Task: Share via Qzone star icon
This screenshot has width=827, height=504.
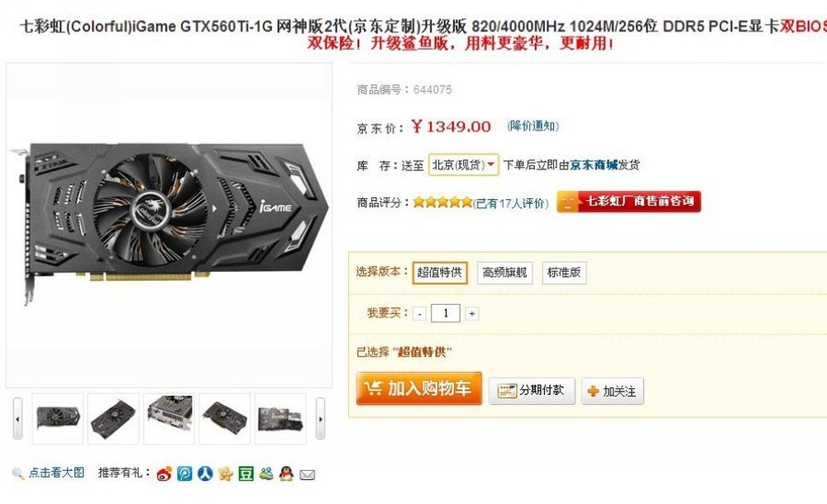Action: click(225, 473)
